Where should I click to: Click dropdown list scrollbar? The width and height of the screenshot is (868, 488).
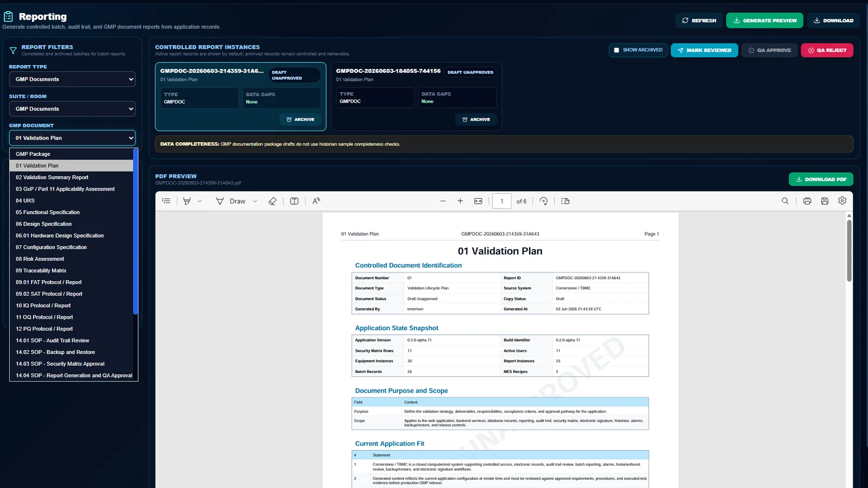(136, 232)
